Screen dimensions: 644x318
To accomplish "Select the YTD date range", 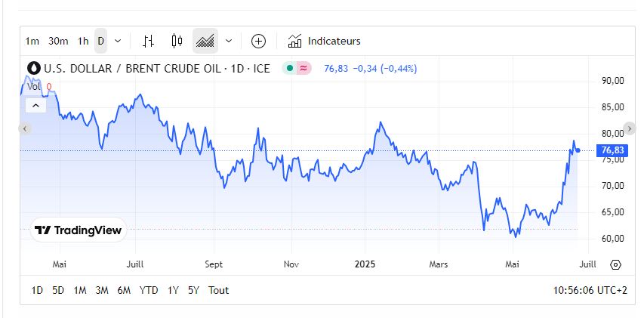I will tap(149, 290).
